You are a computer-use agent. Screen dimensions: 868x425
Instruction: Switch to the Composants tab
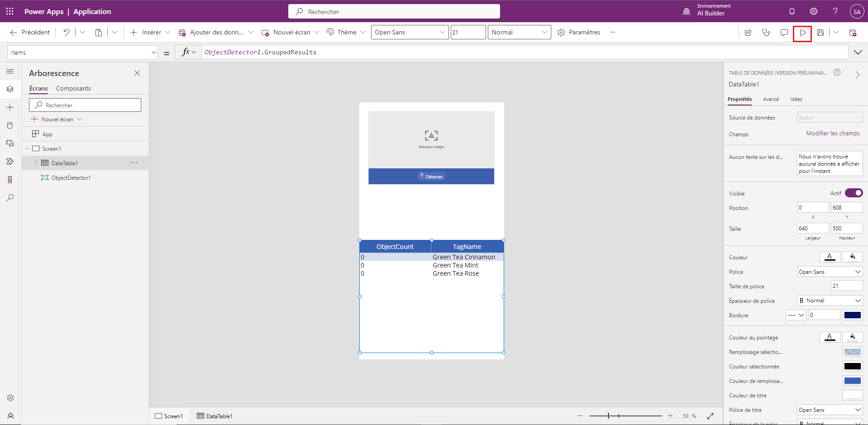coord(73,89)
